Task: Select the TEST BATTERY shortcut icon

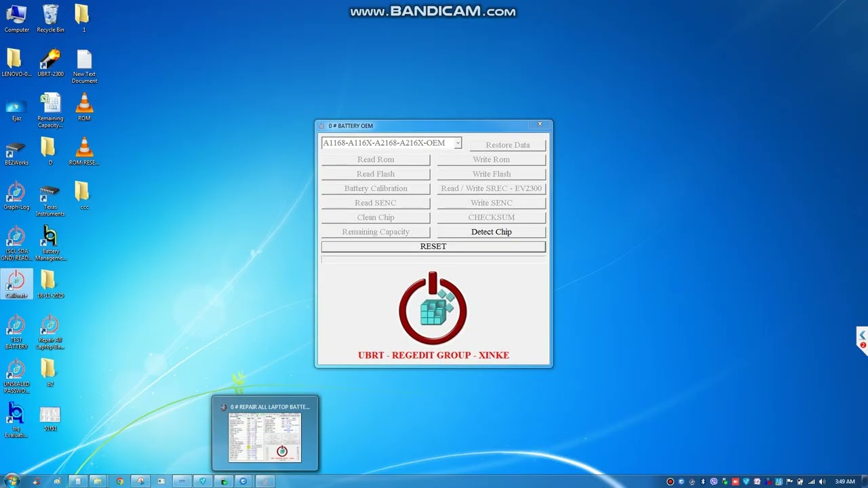Action: tap(16, 332)
